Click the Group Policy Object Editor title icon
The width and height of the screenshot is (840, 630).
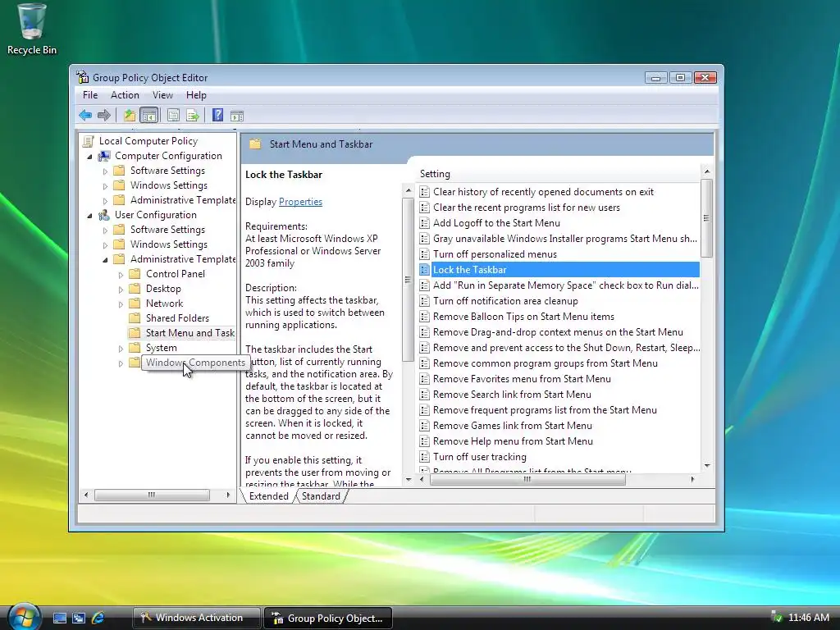coord(83,77)
